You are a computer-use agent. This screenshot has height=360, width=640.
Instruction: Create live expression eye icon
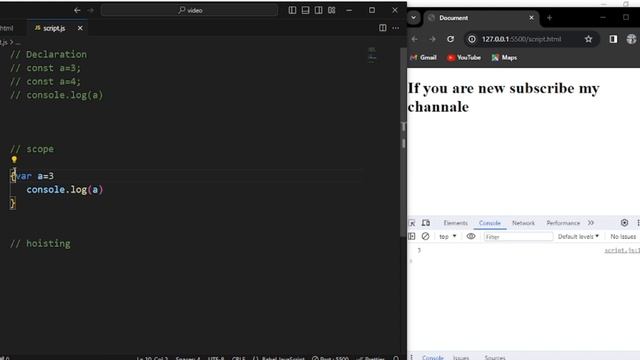point(471,236)
